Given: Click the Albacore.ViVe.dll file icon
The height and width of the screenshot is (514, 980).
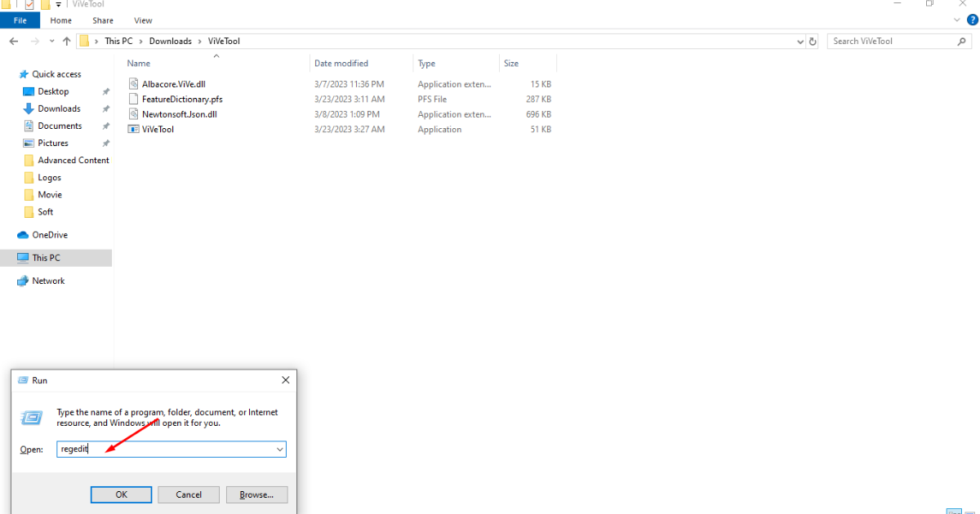Looking at the screenshot, I should point(135,83).
